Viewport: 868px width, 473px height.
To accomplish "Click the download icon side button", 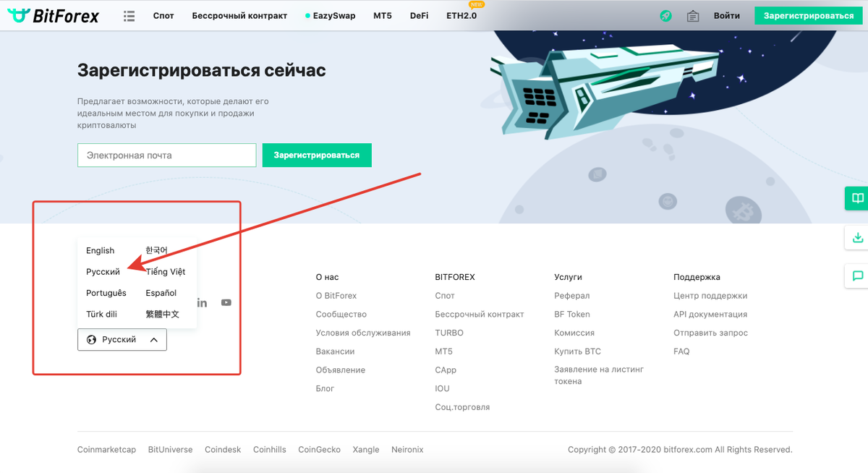I will click(x=857, y=237).
